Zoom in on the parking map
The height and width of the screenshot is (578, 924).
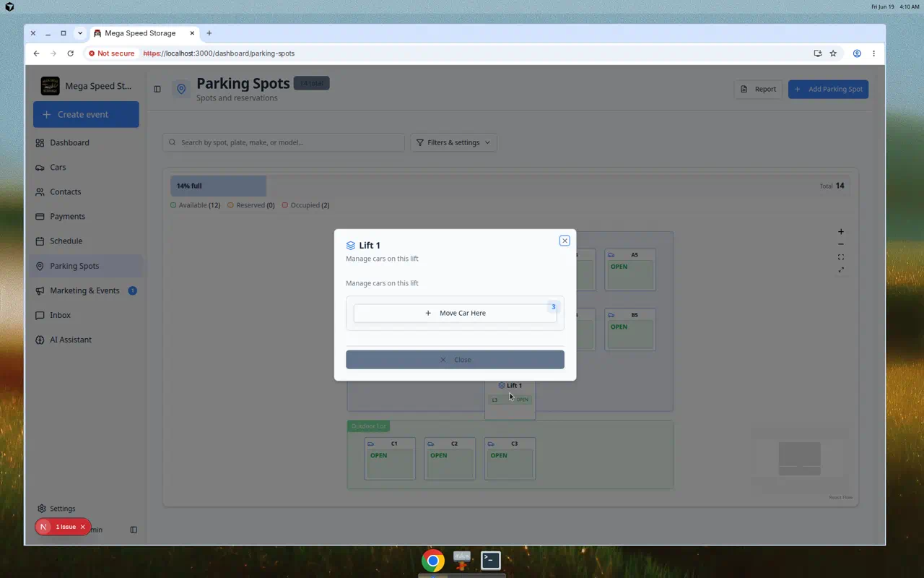(841, 232)
